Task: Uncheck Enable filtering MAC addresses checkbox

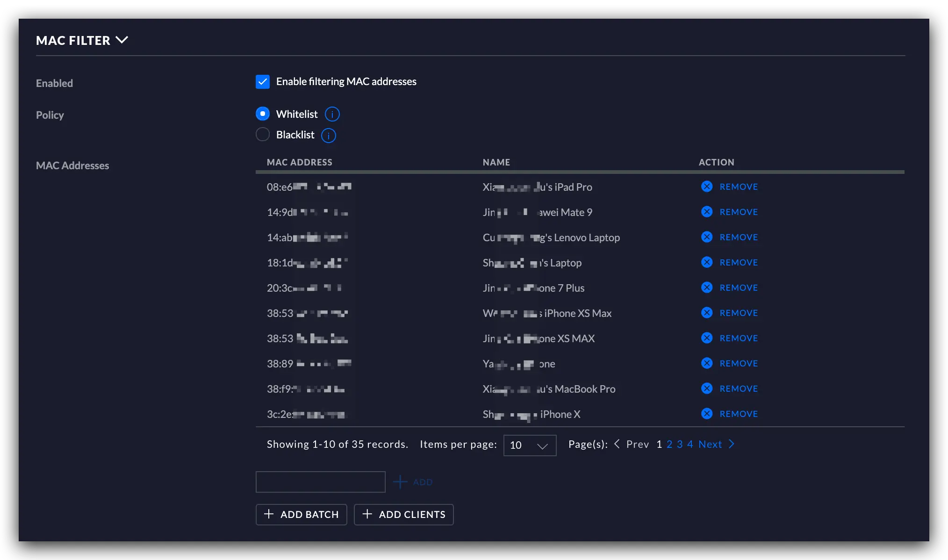Action: coord(263,82)
